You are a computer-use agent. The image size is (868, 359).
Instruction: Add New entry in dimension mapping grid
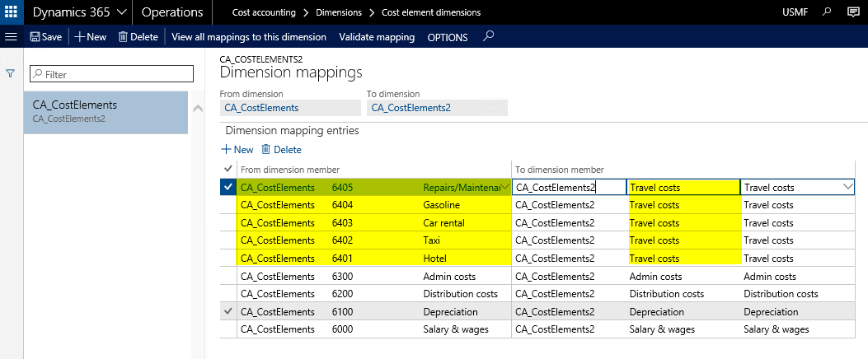click(x=237, y=150)
